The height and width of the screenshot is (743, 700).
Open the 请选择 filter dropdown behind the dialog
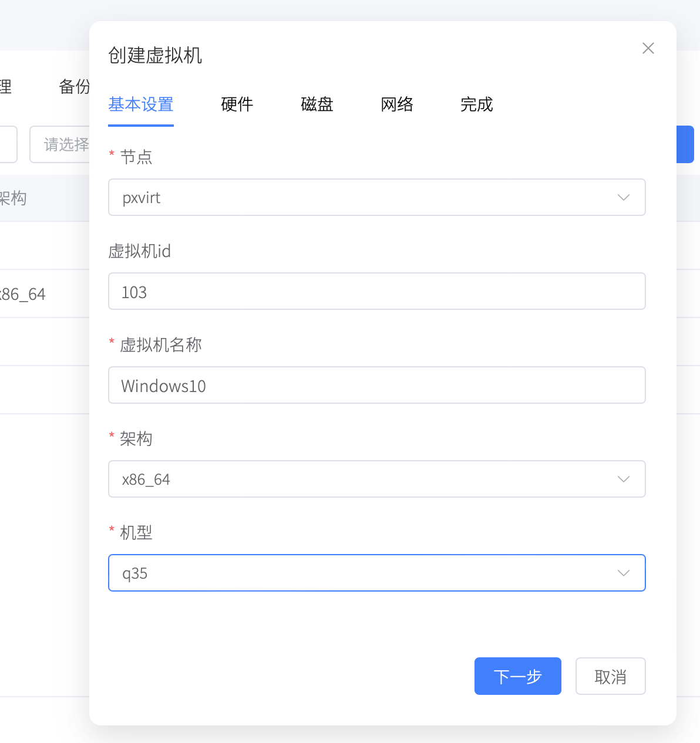[65, 144]
